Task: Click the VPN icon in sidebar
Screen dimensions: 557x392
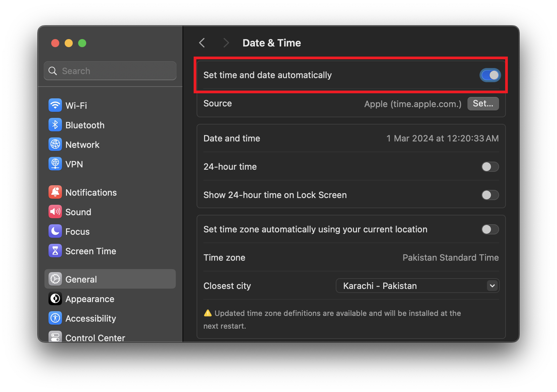Action: click(55, 164)
